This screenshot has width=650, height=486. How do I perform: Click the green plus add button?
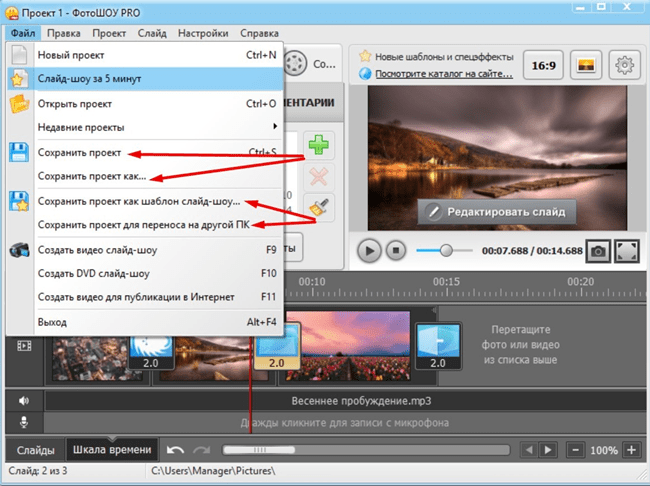319,145
